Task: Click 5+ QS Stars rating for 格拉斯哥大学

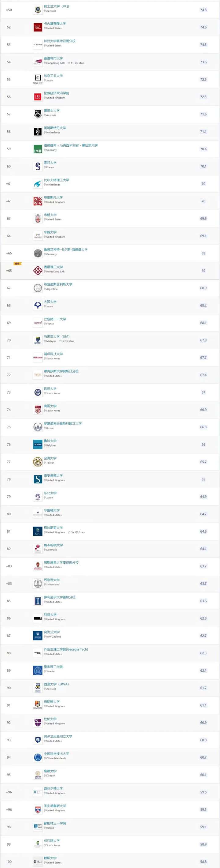Action: (x=76, y=532)
